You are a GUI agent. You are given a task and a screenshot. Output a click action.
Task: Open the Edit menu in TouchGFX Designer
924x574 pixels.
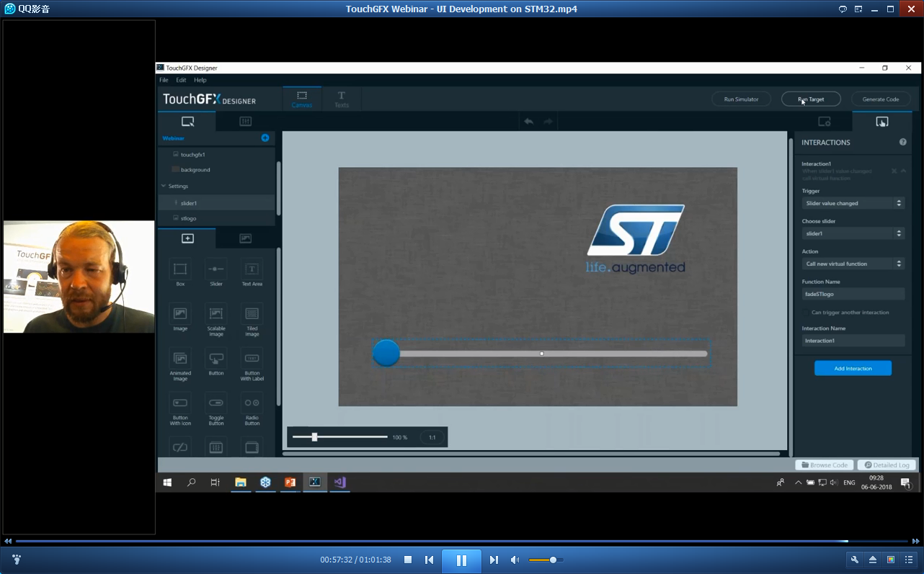(181, 80)
